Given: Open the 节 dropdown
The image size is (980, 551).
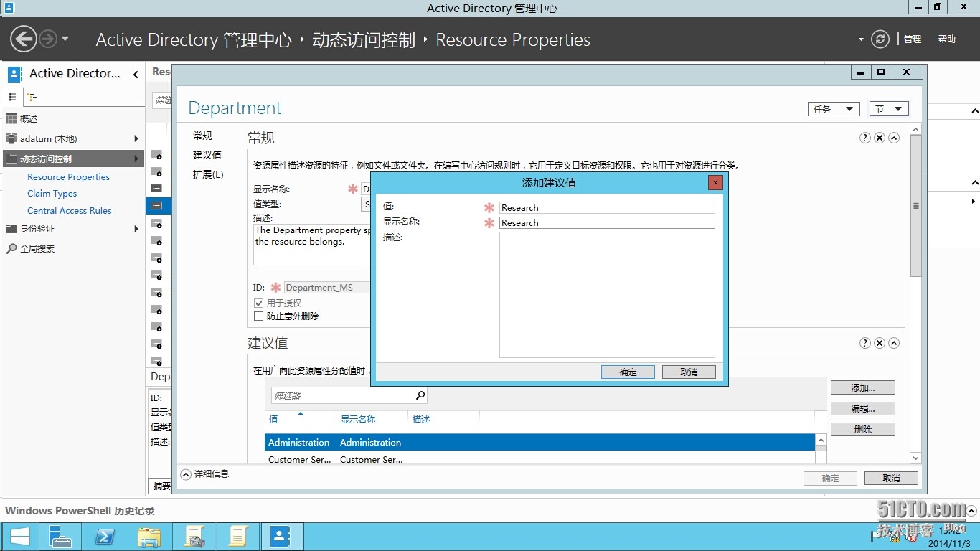Looking at the screenshot, I should 888,108.
